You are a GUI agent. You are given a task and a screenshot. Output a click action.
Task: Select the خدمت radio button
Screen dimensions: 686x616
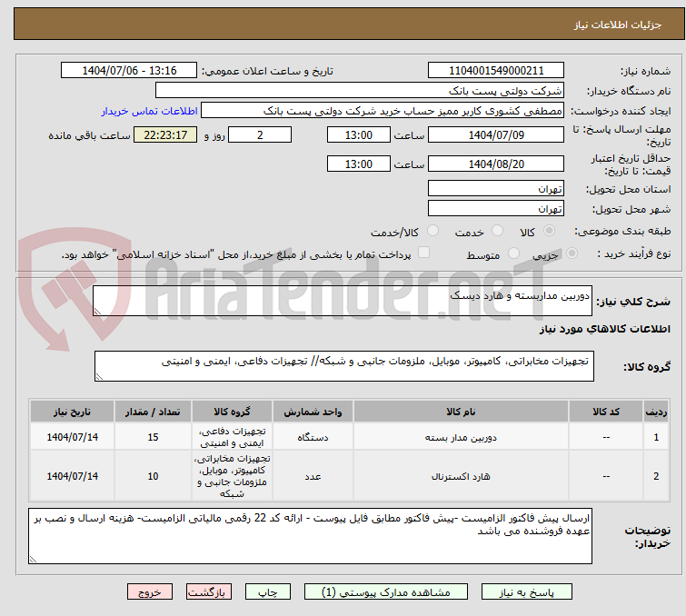pos(497,231)
